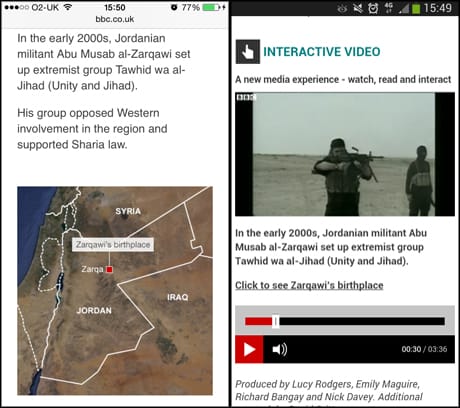460x408 pixels.
Task: Tap the INTERACTIVE VIDEO heading
Action: coord(322,52)
